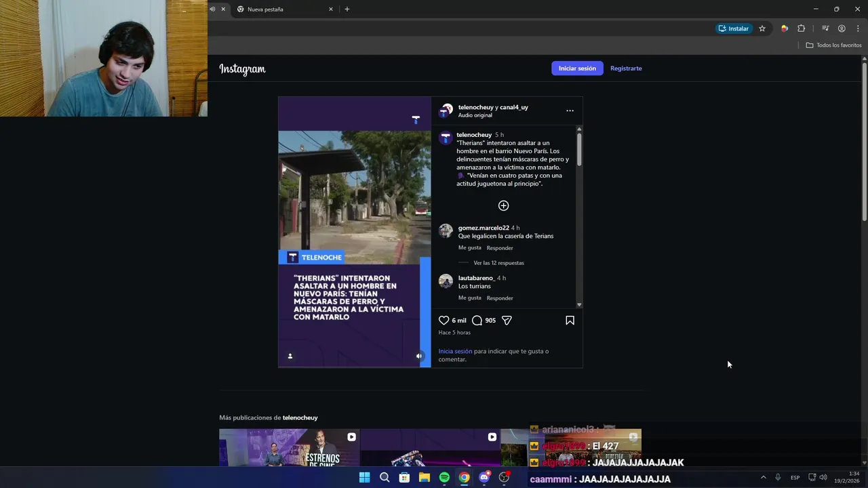
Task: Reply to the lautabareno_ comment
Action: [x=500, y=298]
